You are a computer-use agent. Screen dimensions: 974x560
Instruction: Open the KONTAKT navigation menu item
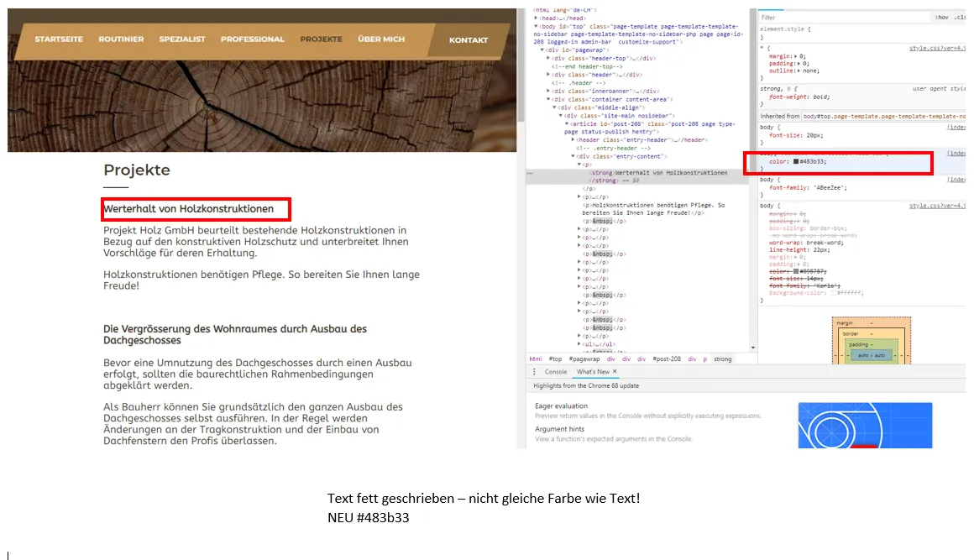coord(469,40)
